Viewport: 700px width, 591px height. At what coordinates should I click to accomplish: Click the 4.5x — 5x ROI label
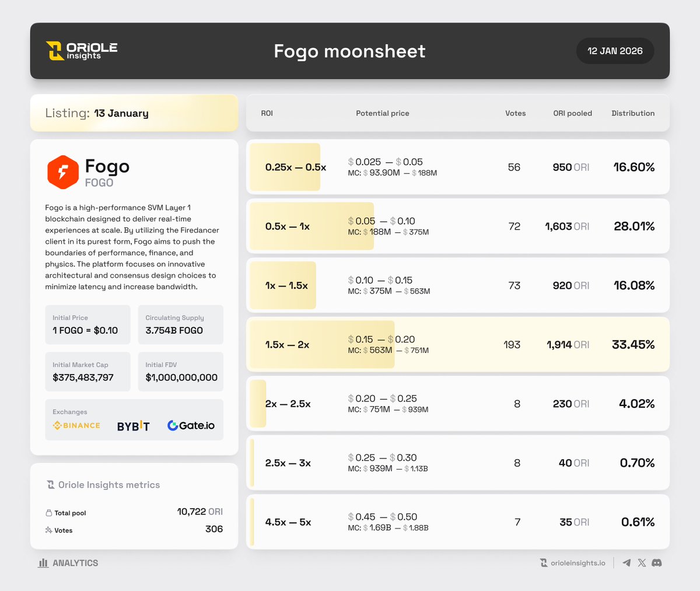[288, 522]
